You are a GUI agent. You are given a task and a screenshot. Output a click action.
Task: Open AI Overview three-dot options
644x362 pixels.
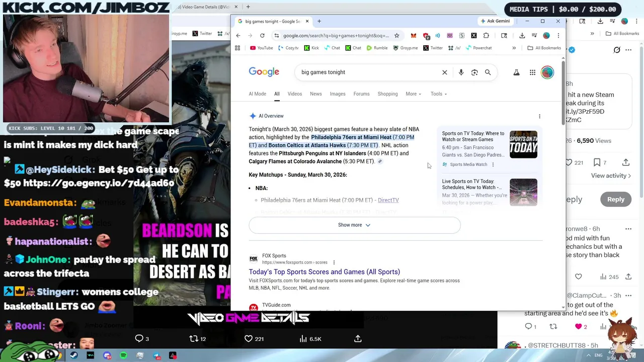pos(539,116)
